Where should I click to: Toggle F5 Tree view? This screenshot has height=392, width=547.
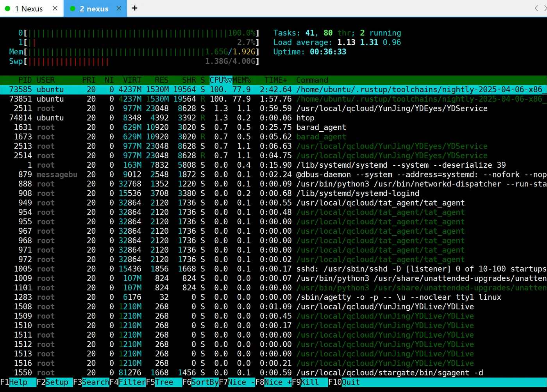pyautogui.click(x=164, y=382)
